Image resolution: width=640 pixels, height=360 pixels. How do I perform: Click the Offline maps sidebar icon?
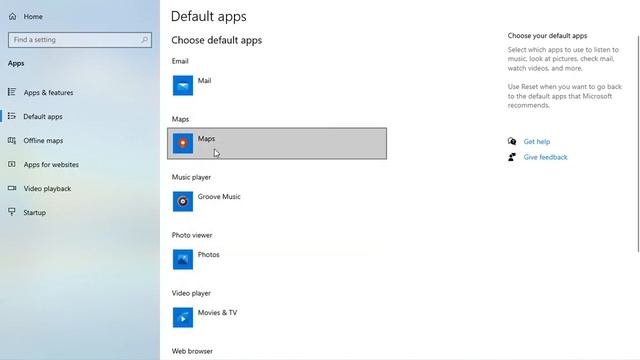pyautogui.click(x=12, y=140)
